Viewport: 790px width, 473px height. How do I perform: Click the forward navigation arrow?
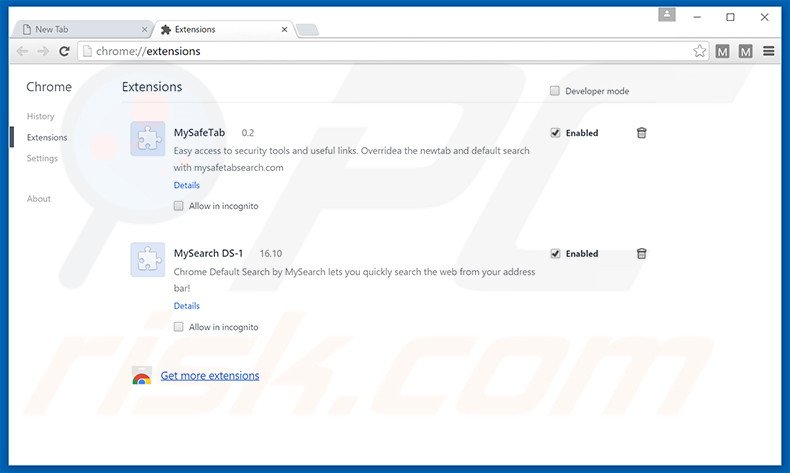click(43, 51)
